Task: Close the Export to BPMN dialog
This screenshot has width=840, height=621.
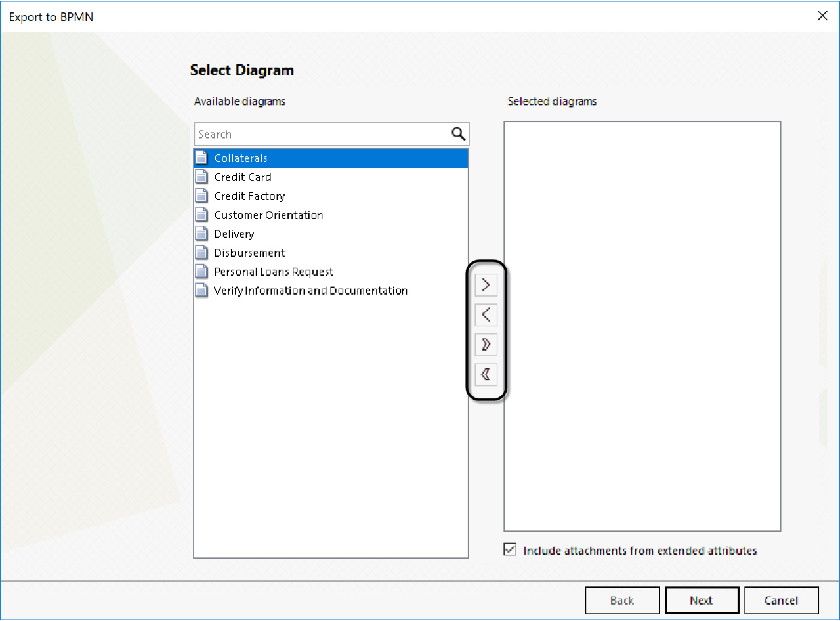Action: pyautogui.click(x=822, y=16)
